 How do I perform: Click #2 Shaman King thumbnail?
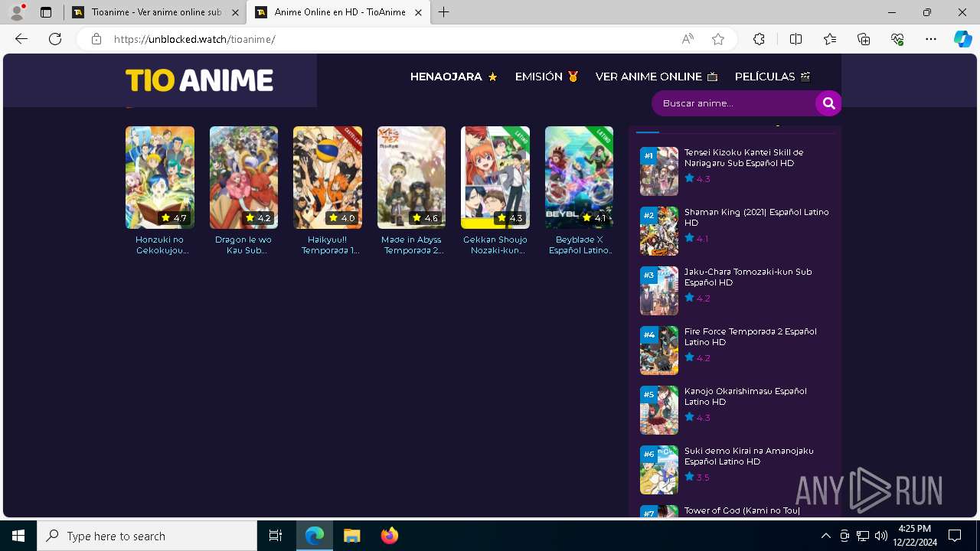coord(659,231)
